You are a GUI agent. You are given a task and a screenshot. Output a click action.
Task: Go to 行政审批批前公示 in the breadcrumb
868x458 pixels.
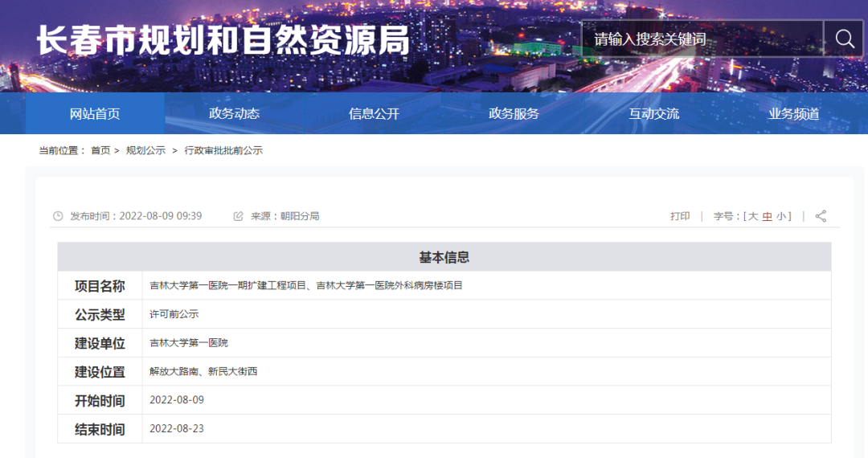pyautogui.click(x=223, y=150)
